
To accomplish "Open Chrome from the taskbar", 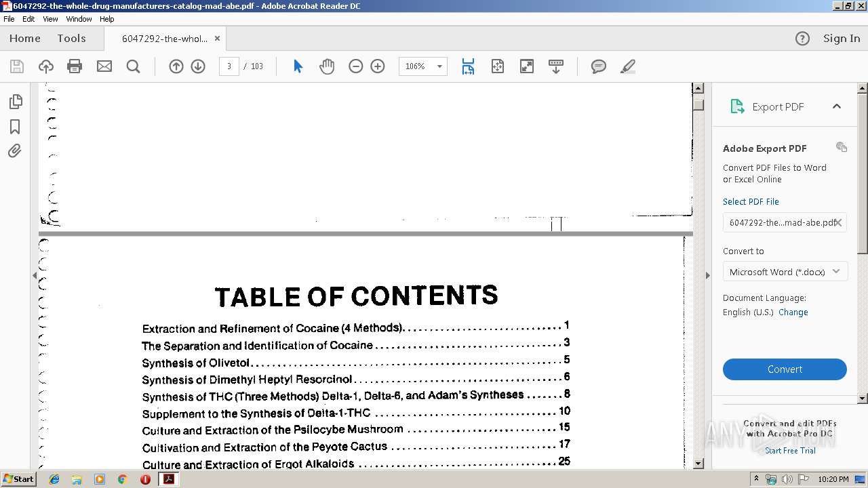I will (122, 479).
